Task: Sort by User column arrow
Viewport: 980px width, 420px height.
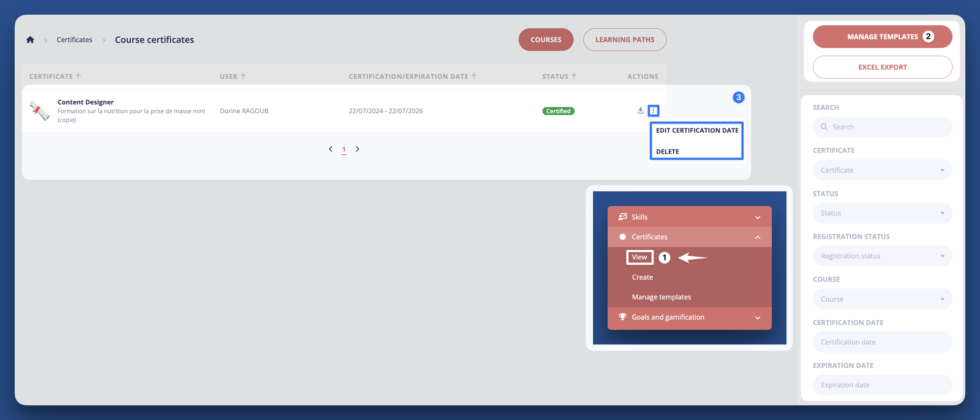Action: click(243, 76)
